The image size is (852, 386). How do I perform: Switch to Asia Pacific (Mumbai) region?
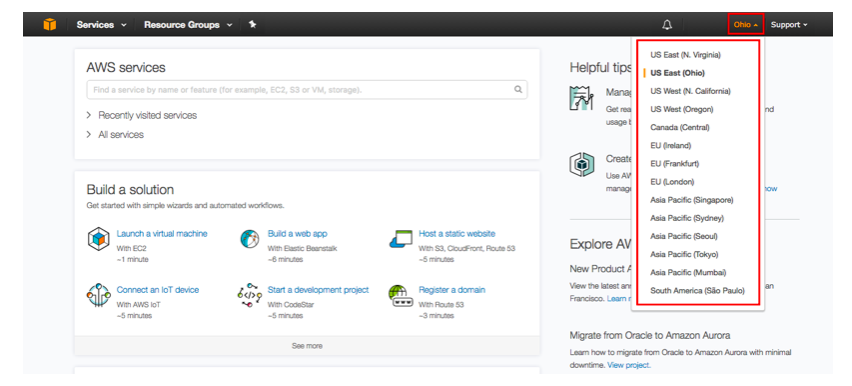point(688,272)
